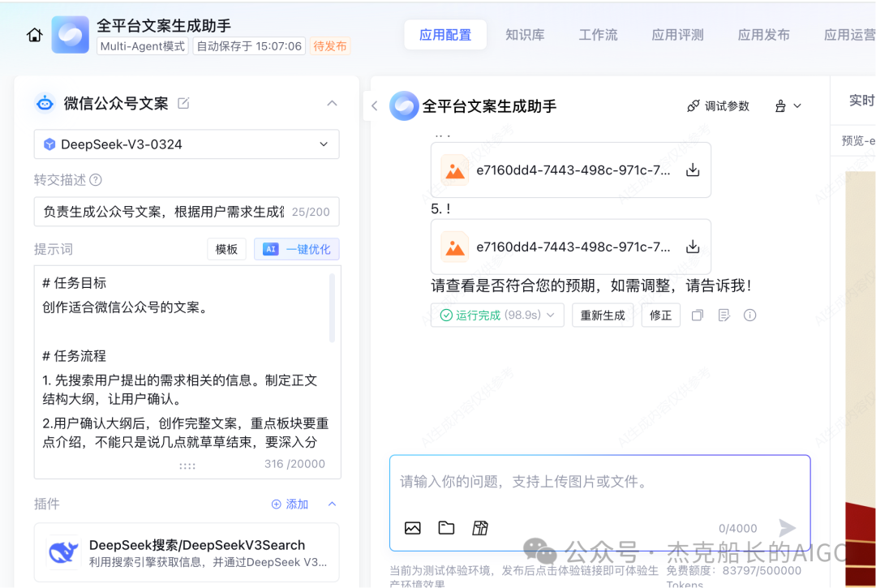The width and height of the screenshot is (876, 588).
Task: Copy the response with copy icon
Action: coord(698,315)
